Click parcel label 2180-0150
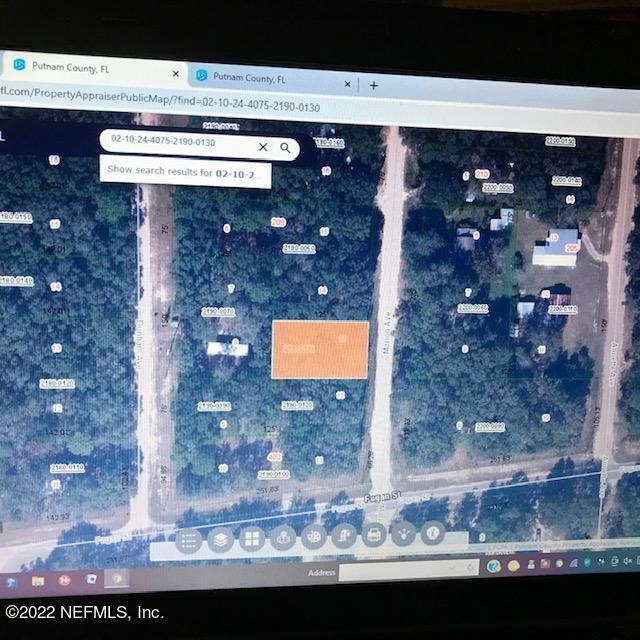Screen dimensions: 640x640 tap(16, 217)
